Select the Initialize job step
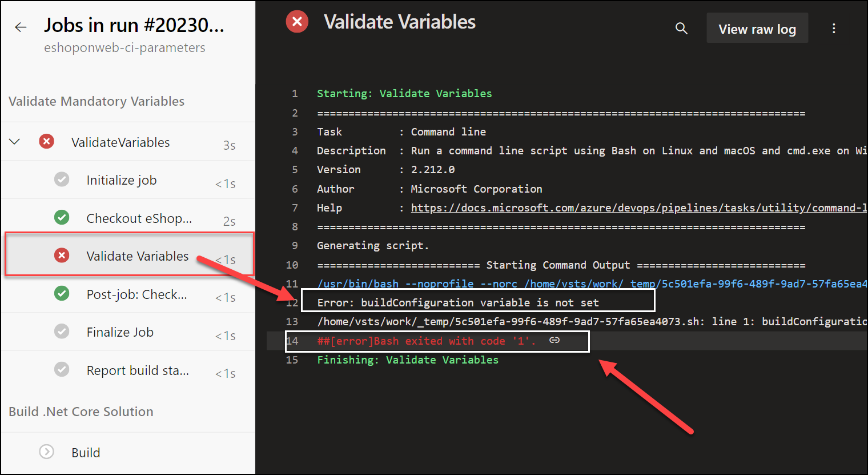This screenshot has height=475, width=868. 128,180
